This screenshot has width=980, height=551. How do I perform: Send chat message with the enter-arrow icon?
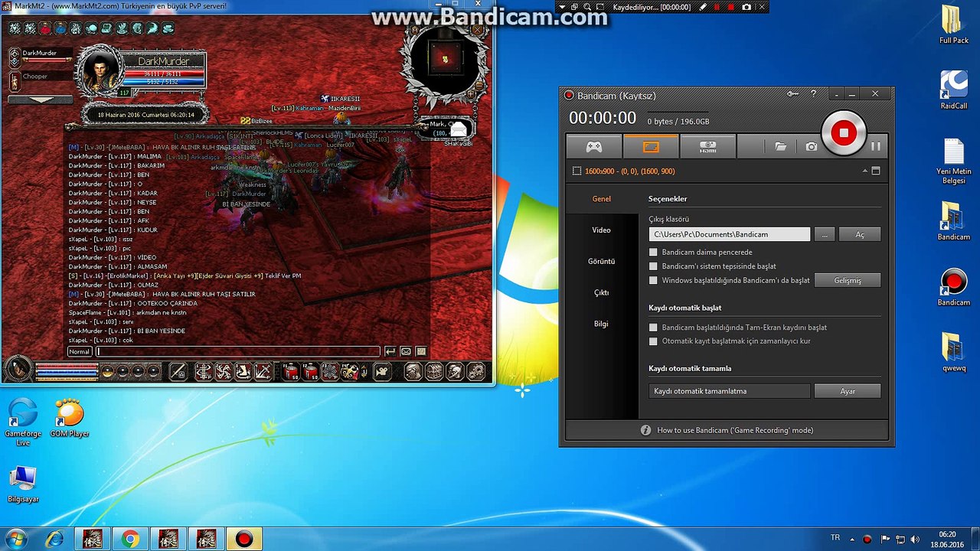tap(390, 351)
